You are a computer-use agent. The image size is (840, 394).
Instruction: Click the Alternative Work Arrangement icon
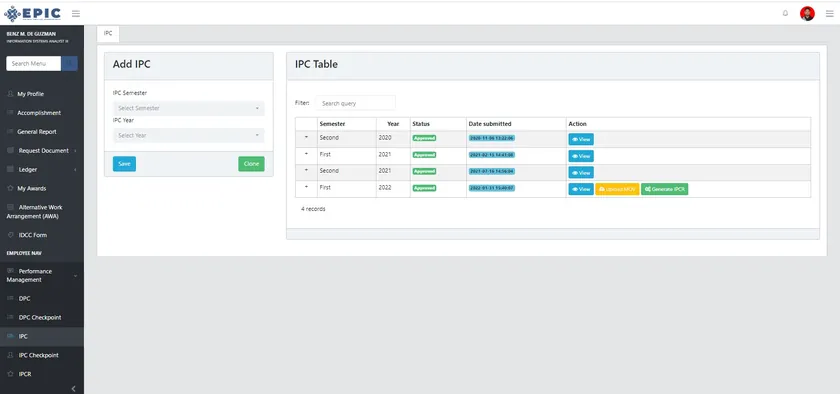[x=10, y=207]
